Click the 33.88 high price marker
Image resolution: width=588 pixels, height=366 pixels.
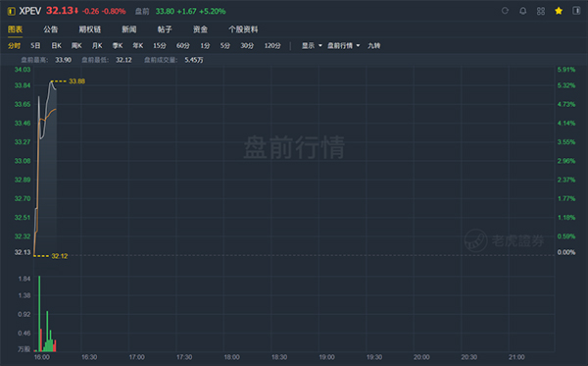pos(76,81)
